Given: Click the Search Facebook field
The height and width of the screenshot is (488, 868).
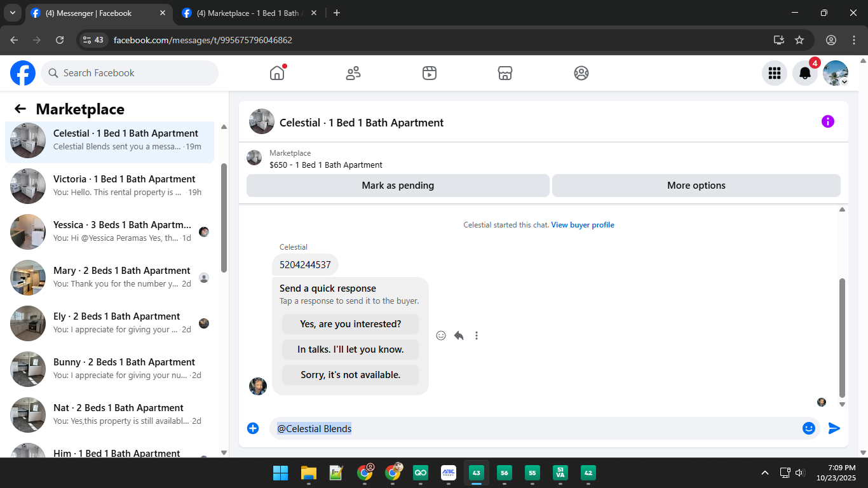Looking at the screenshot, I should coord(130,73).
